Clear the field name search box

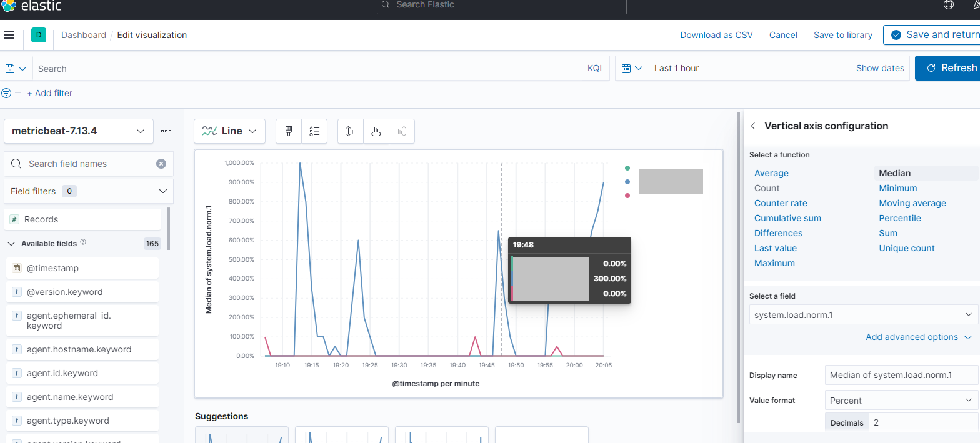[161, 164]
